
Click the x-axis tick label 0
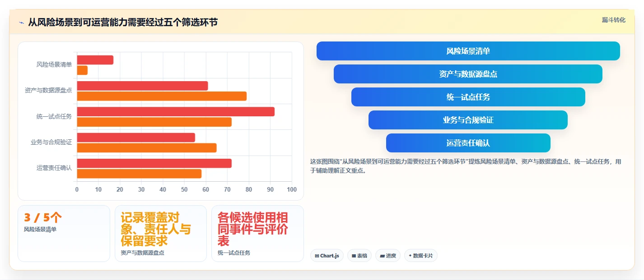(77, 189)
